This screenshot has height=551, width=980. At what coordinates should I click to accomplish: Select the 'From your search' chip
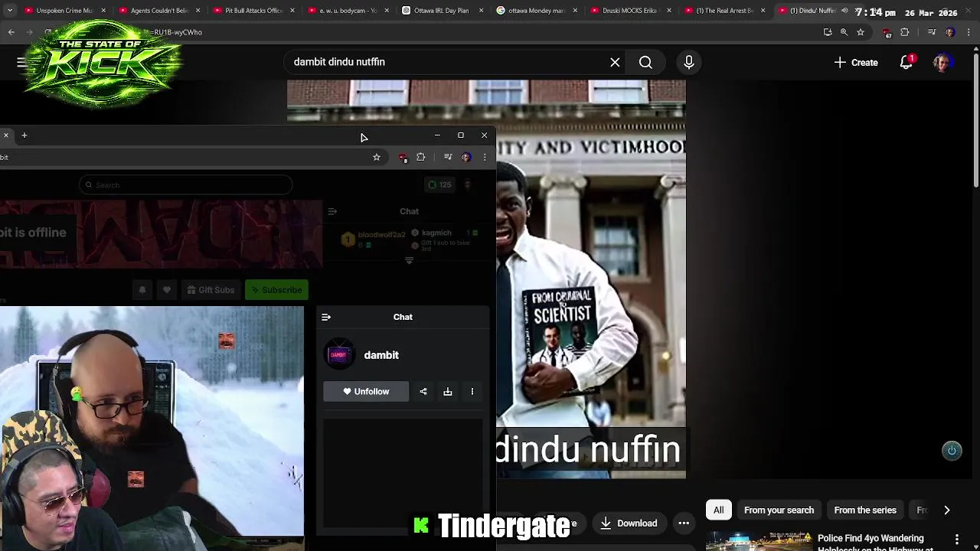click(779, 510)
